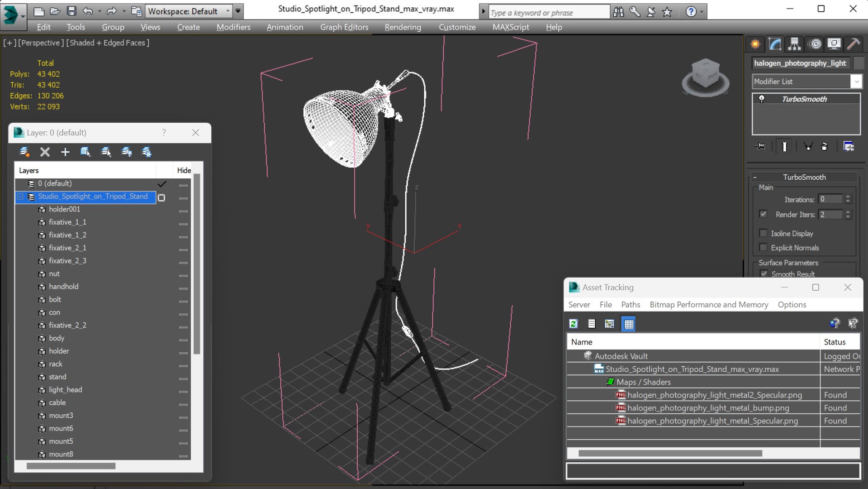Image resolution: width=868 pixels, height=489 pixels.
Task: Click the Pin Stack icon below modifier stack
Action: [x=760, y=146]
